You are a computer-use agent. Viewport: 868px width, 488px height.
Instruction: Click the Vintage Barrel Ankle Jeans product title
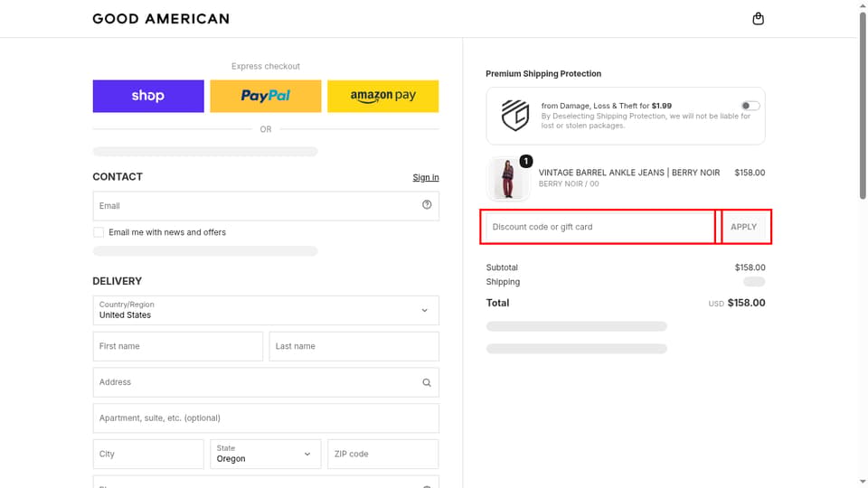click(x=629, y=173)
